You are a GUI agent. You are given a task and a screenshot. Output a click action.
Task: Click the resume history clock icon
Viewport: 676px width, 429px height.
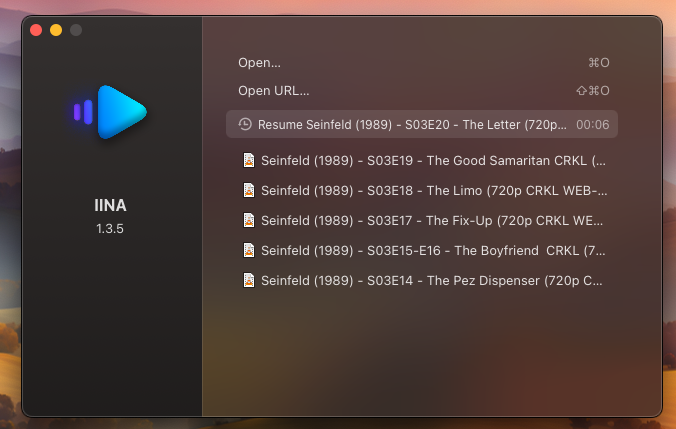(245, 125)
